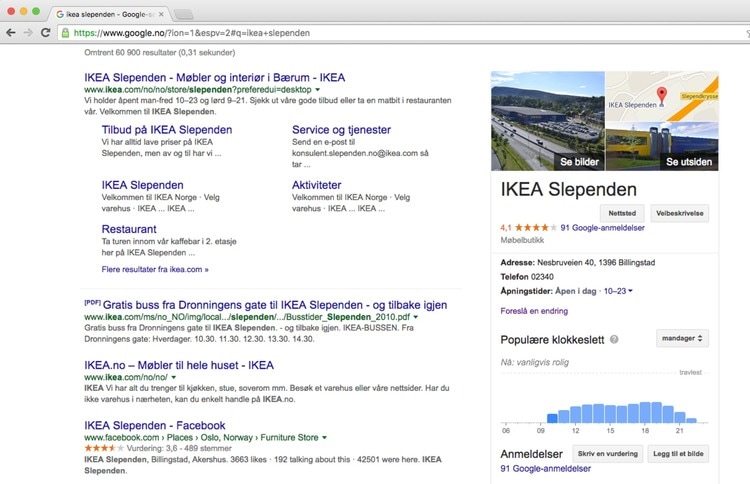Click Flere resultater fra ikea.com link
750x484 pixels.
[155, 269]
